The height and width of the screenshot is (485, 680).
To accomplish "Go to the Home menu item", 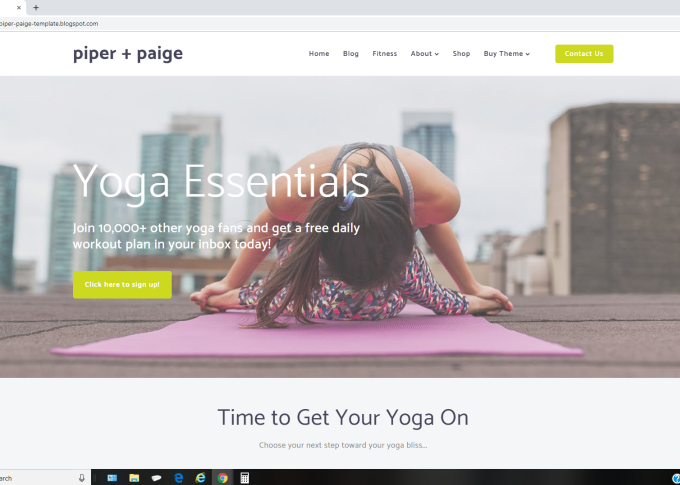I will point(319,54).
